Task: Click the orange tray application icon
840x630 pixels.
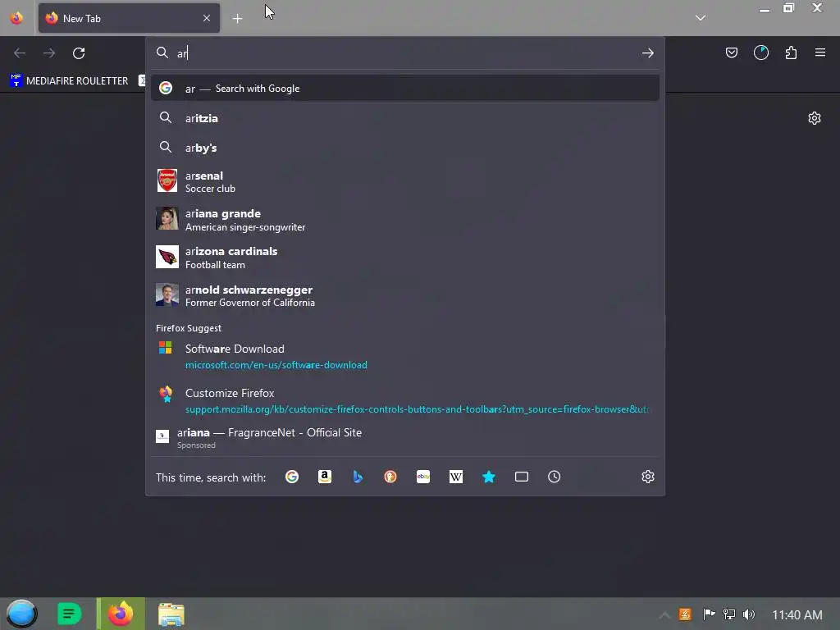Action: [x=685, y=614]
